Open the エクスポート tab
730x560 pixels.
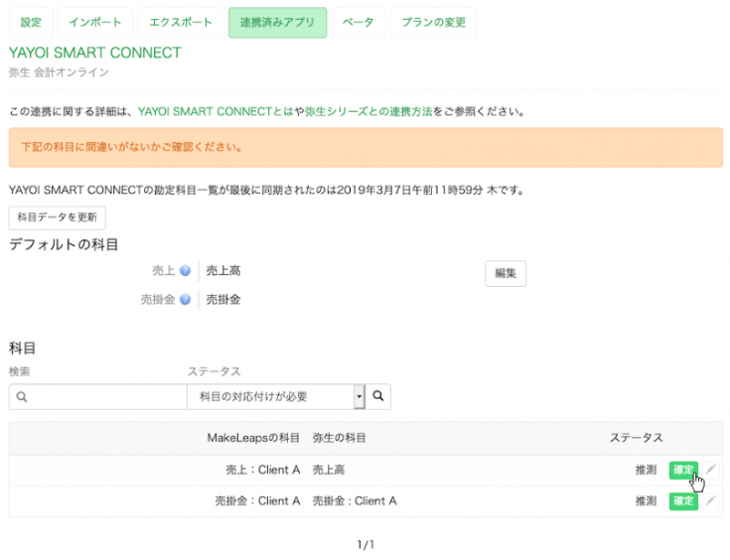pyautogui.click(x=181, y=23)
